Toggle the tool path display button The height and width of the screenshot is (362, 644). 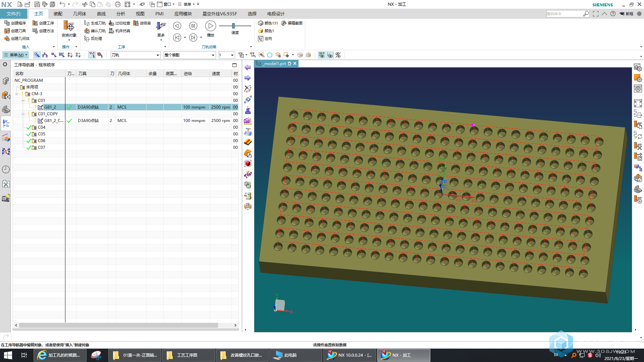(92, 55)
